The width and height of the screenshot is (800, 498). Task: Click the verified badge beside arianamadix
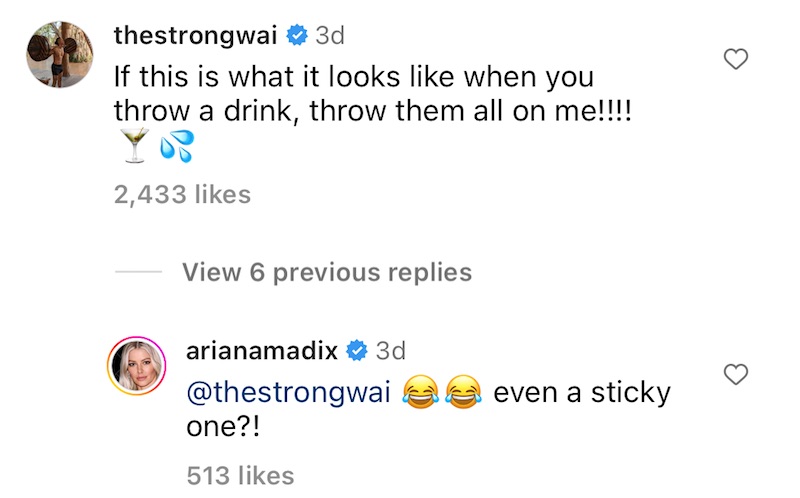(x=356, y=350)
